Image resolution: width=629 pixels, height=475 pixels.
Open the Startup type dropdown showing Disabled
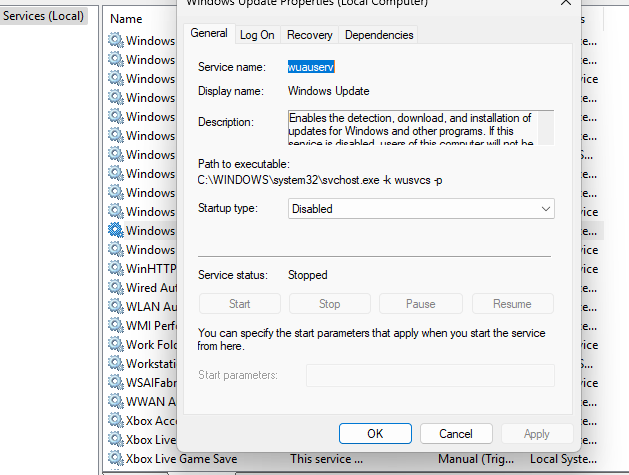[421, 209]
